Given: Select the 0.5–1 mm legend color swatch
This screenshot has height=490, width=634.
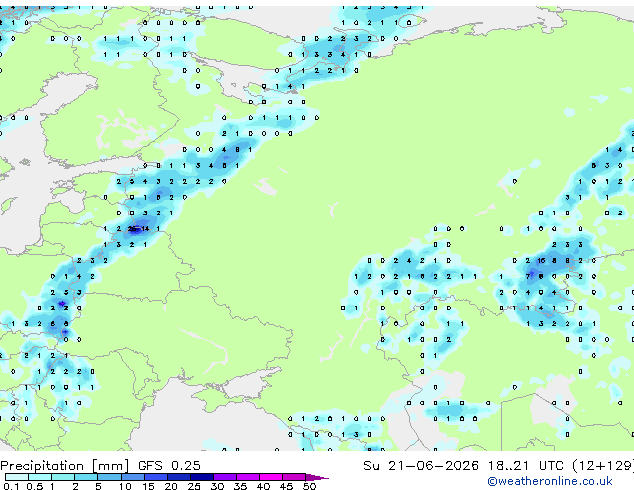Looking at the screenshot, I should 40,477.
